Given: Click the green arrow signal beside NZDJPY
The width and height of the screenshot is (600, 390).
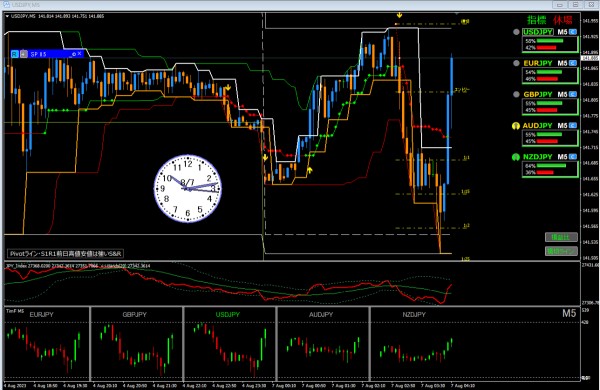Looking at the screenshot, I should 516,157.
